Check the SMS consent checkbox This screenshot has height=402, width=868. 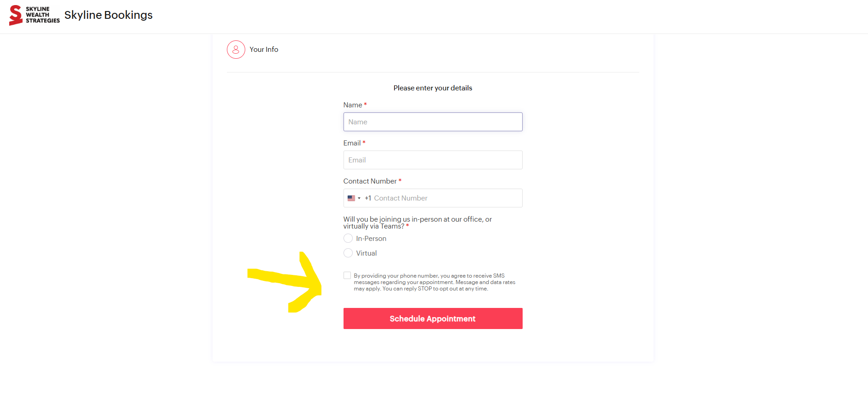click(347, 275)
